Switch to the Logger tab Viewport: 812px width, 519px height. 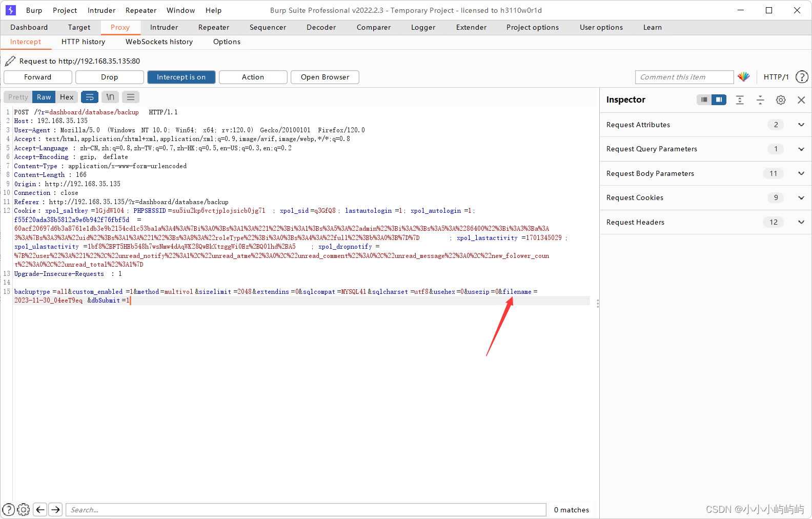click(x=423, y=27)
